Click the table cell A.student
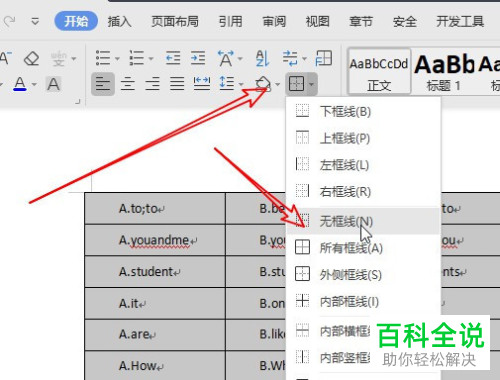The height and width of the screenshot is (380, 500). [155, 272]
